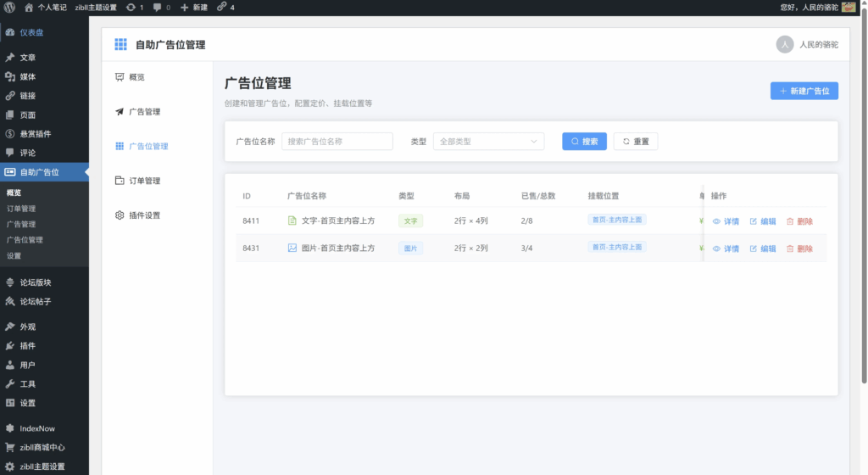Viewport: 868px width, 475px height.
Task: Open 订单管理 submenu under 自助广告位
Action: 21,209
